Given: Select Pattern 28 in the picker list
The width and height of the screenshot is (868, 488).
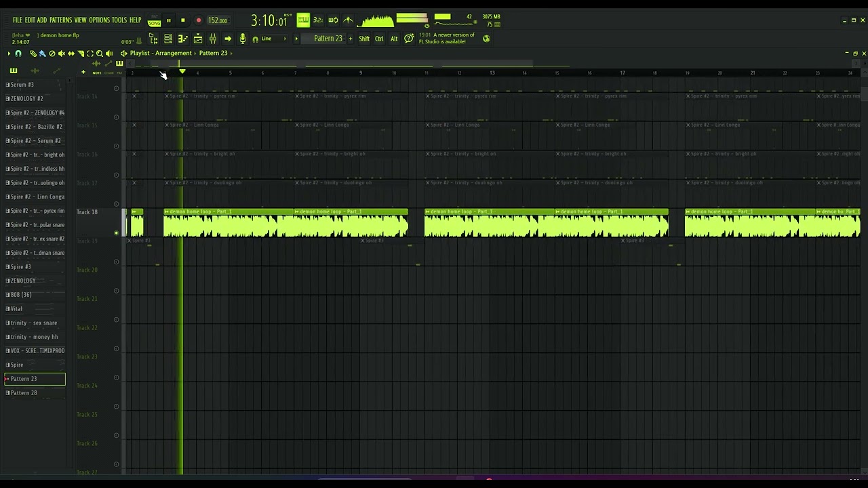Looking at the screenshot, I should click(35, 393).
